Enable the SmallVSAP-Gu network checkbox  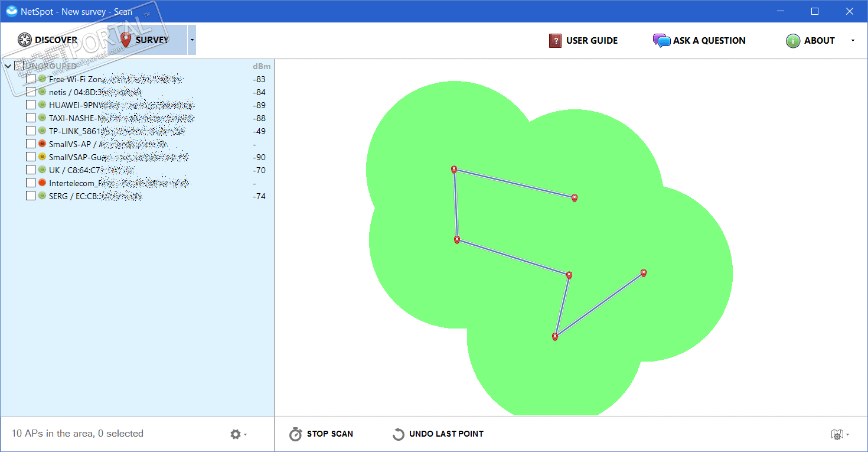click(x=31, y=157)
